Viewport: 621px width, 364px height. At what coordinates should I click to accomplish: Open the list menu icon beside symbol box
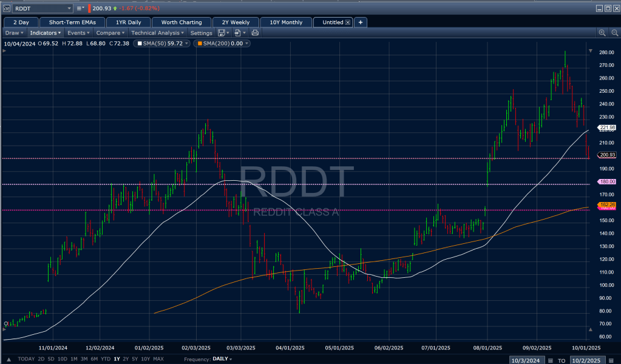coord(80,8)
